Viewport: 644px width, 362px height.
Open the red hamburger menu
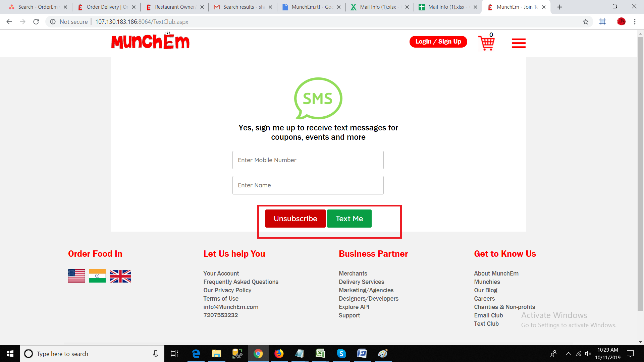[519, 43]
